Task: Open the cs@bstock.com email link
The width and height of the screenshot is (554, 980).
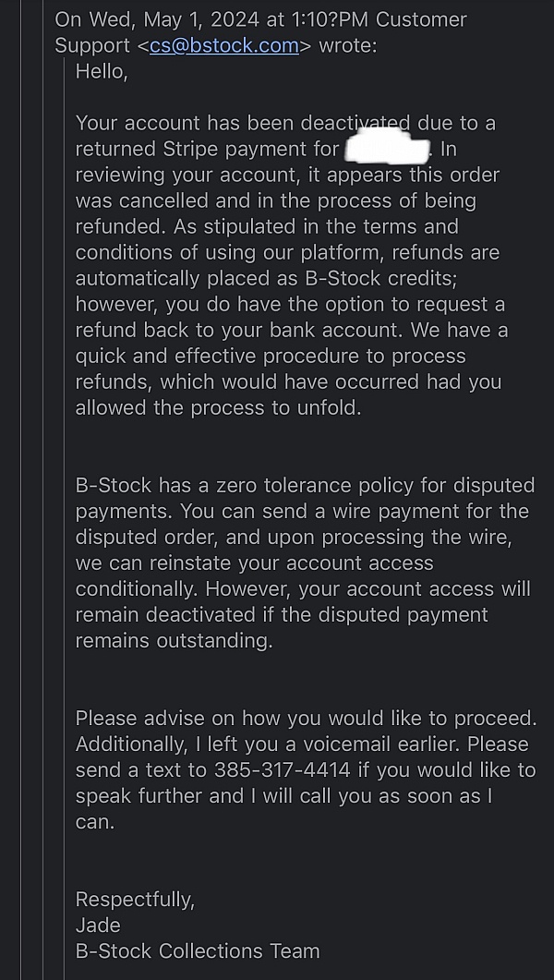Action: pyautogui.click(x=224, y=45)
